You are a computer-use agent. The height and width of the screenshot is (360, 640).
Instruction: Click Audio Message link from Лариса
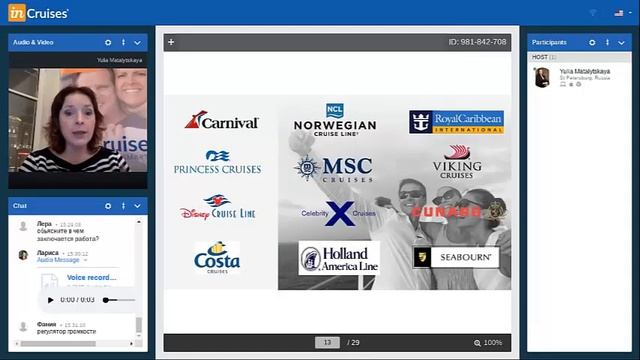(58, 260)
